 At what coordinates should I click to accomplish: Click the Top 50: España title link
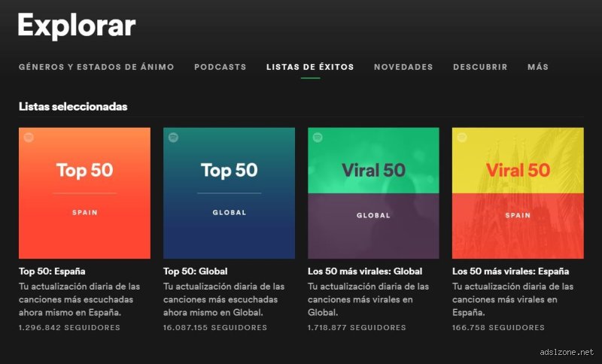tap(52, 271)
